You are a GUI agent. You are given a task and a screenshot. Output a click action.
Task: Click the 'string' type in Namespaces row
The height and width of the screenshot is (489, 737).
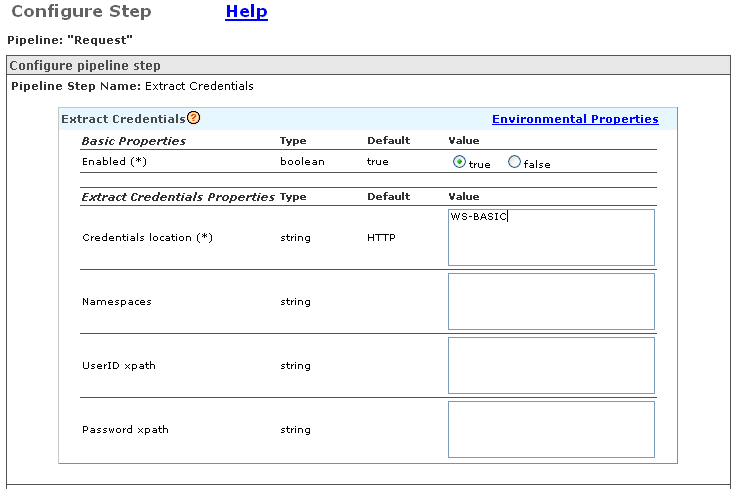pyautogui.click(x=295, y=302)
